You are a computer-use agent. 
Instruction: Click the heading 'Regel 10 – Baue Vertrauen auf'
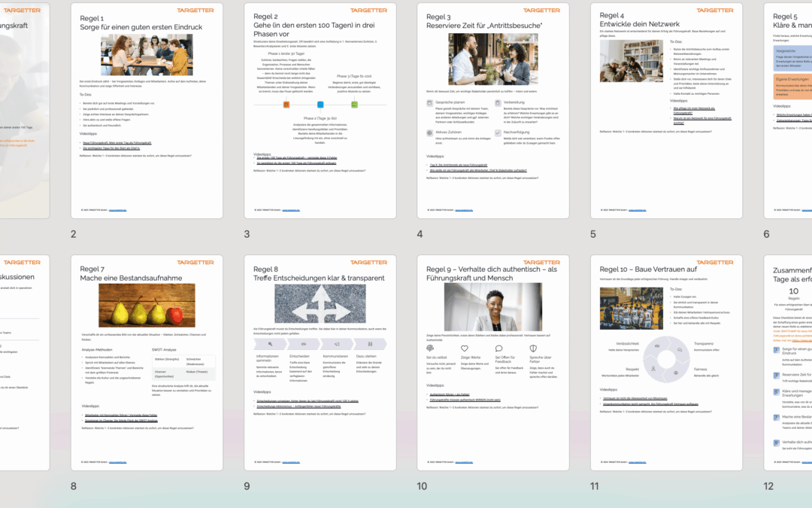648,269
